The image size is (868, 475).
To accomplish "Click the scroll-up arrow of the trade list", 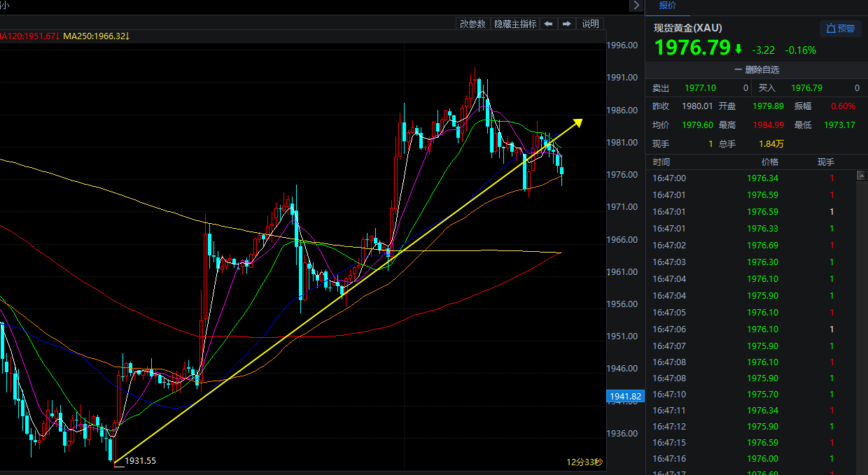I will (x=862, y=177).
